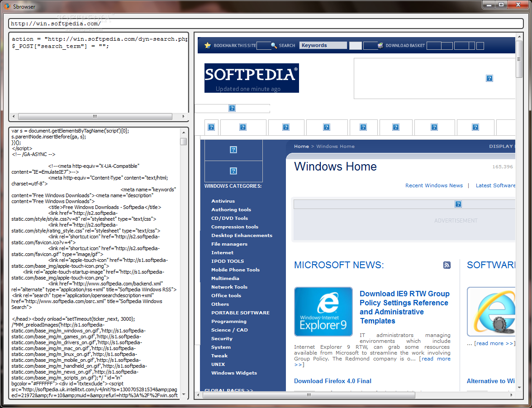The image size is (532, 408).
Task: Click into the URL address bar
Action: click(266, 24)
